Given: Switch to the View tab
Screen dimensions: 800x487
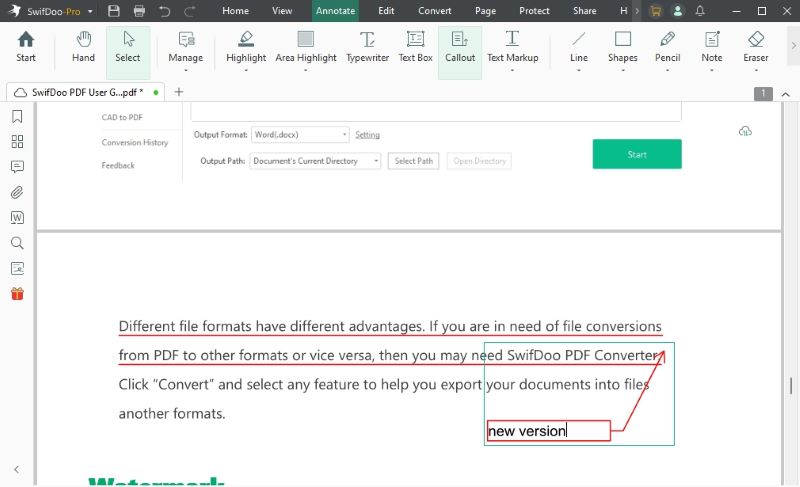Looking at the screenshot, I should coord(282,11).
